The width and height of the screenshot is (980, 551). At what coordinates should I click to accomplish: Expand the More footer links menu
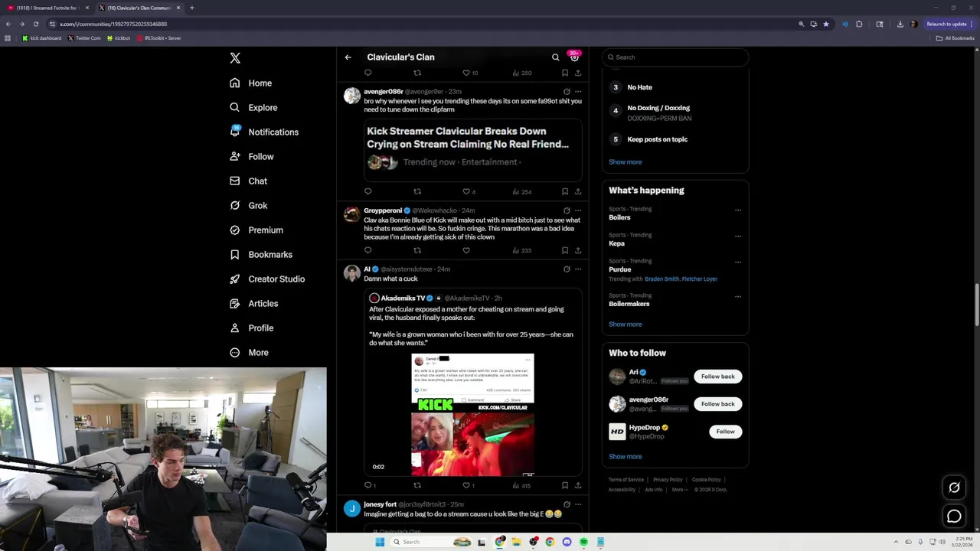(680, 490)
